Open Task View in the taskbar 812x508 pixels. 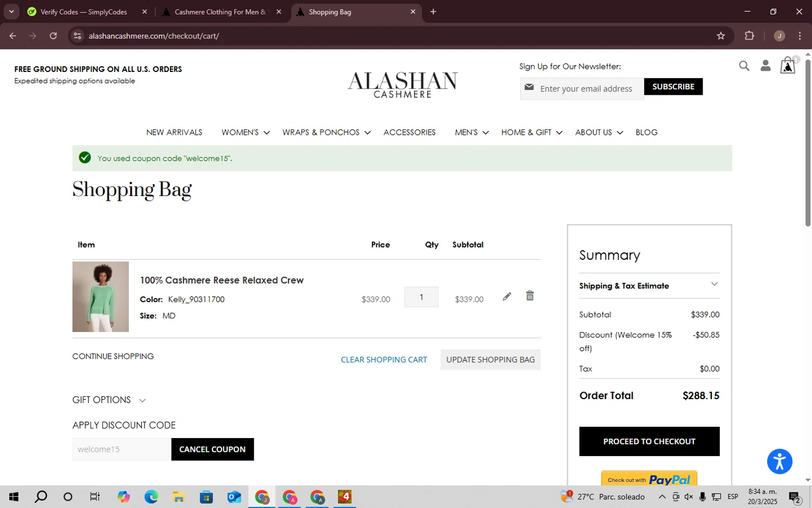point(95,497)
